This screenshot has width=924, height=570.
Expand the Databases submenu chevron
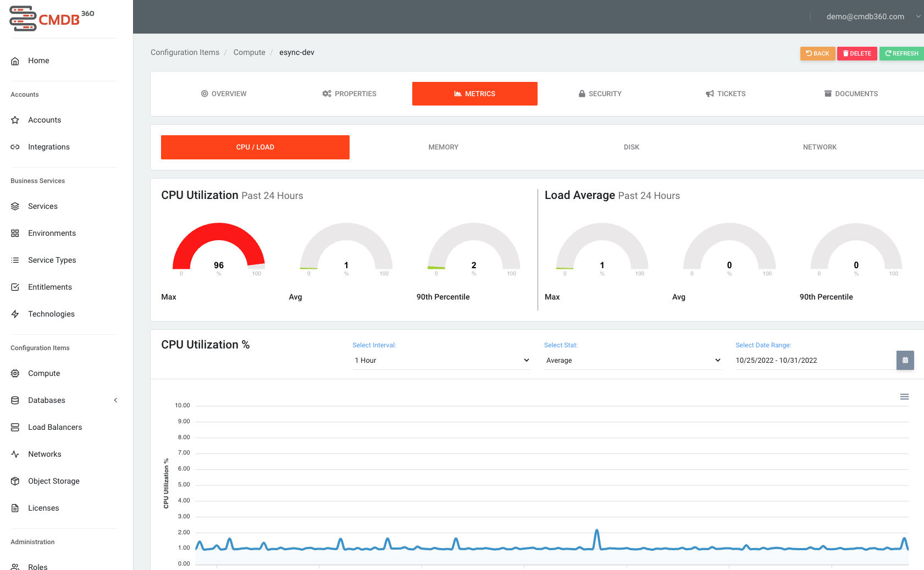pos(115,400)
